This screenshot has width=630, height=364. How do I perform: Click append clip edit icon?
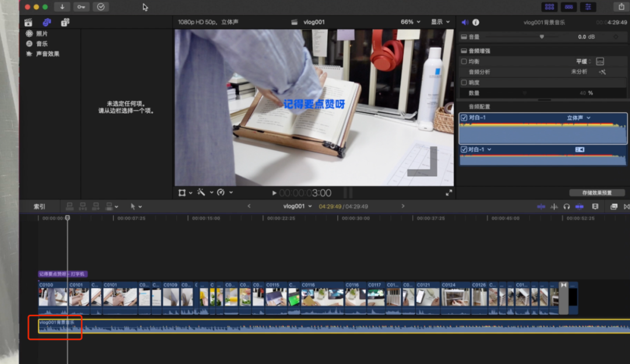click(x=96, y=206)
